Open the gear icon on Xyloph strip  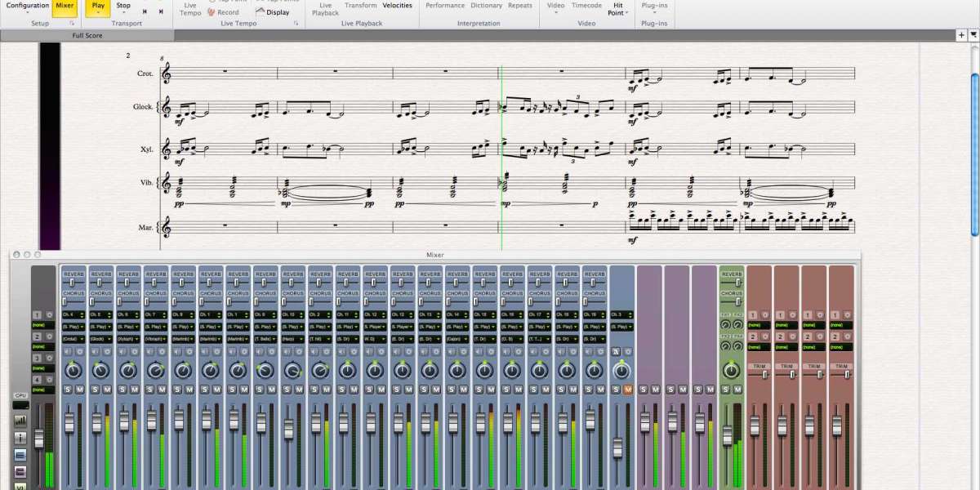pyautogui.click(x=135, y=352)
